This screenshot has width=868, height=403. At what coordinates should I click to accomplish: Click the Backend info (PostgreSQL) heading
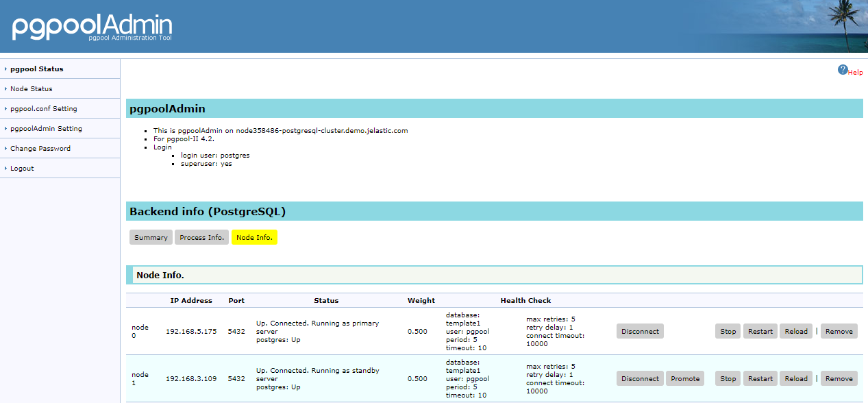208,211
